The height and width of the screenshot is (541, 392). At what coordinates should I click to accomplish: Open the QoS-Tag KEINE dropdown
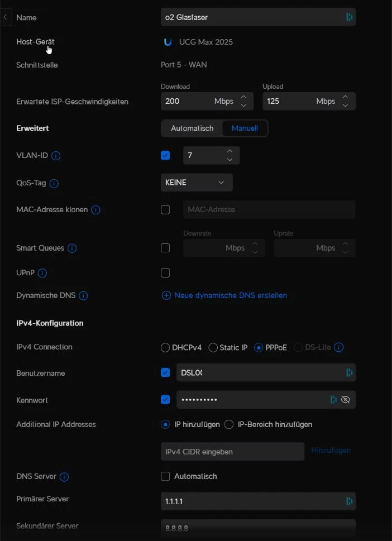(197, 183)
